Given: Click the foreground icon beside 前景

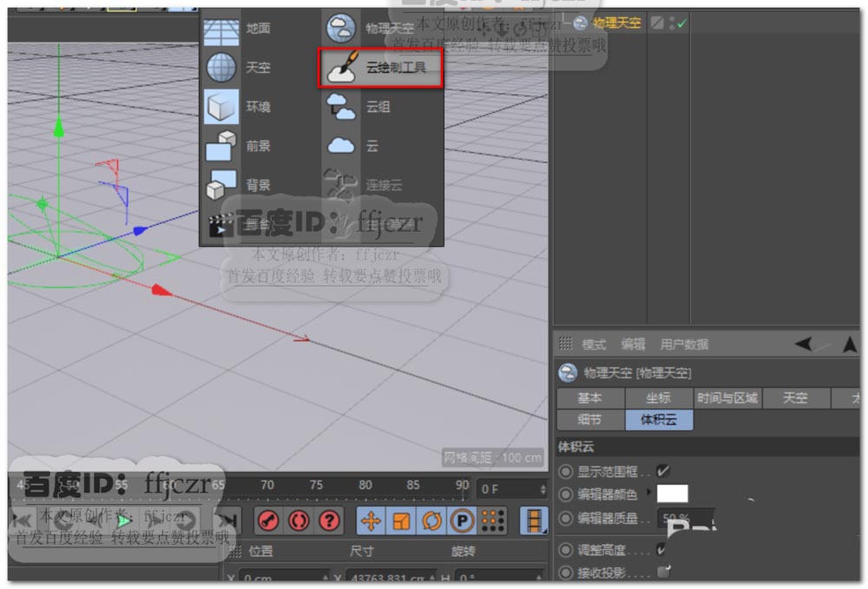Looking at the screenshot, I should (x=220, y=146).
